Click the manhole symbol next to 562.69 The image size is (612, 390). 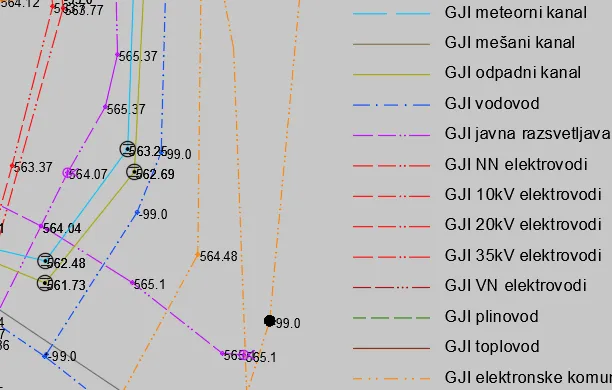tap(134, 172)
